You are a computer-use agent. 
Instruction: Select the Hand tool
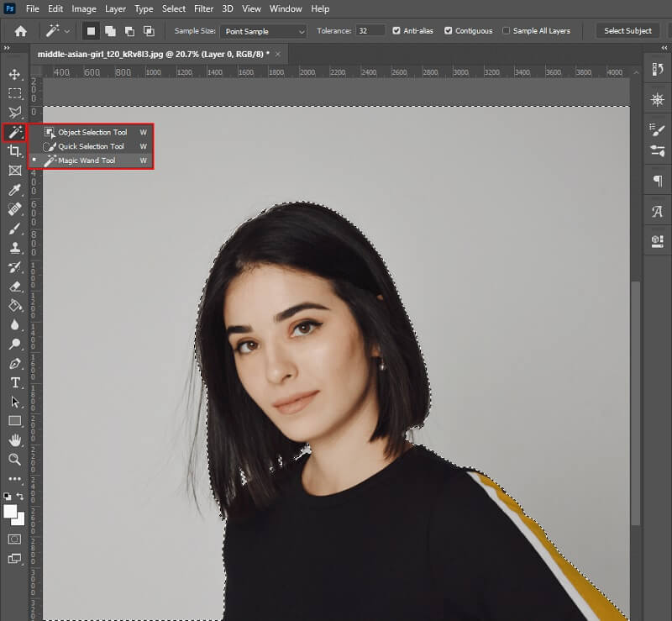click(x=15, y=440)
